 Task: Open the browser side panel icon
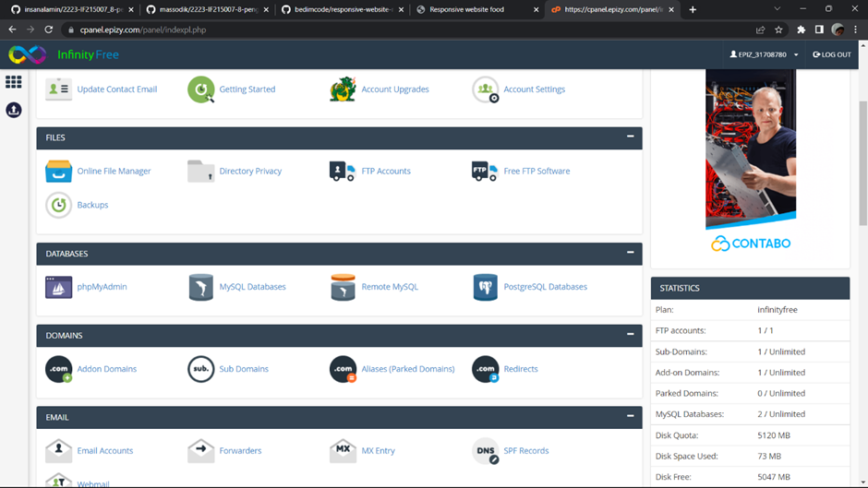click(819, 30)
